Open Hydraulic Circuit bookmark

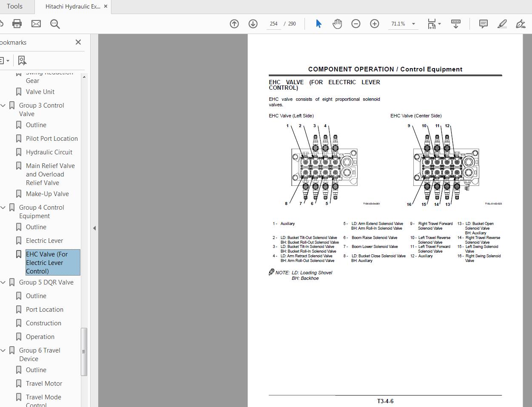(49, 152)
